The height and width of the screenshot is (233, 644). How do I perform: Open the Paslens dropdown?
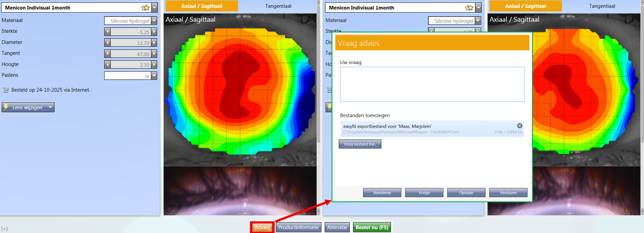pyautogui.click(x=154, y=76)
